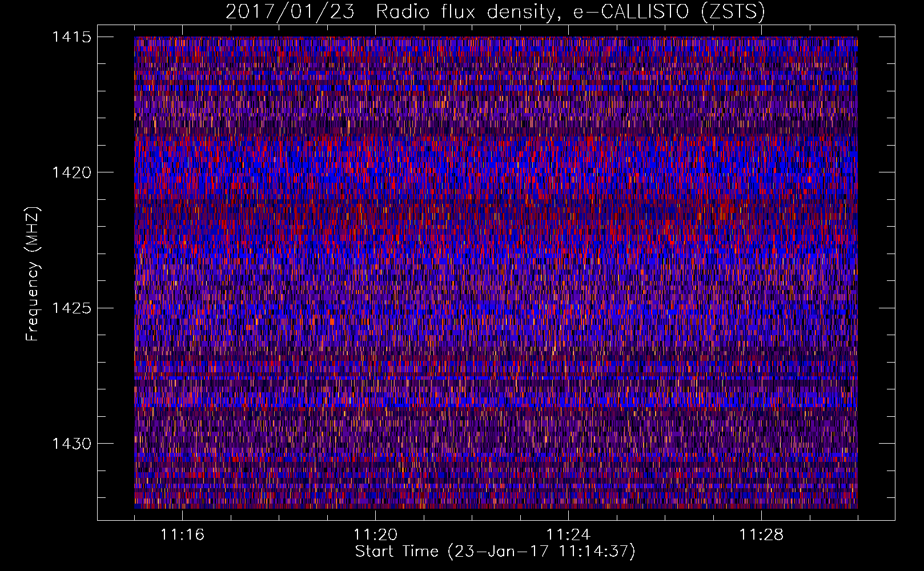Click the "Frequency (MHZ)" axis title
Viewport: 924px width, 571px height.
point(33,274)
